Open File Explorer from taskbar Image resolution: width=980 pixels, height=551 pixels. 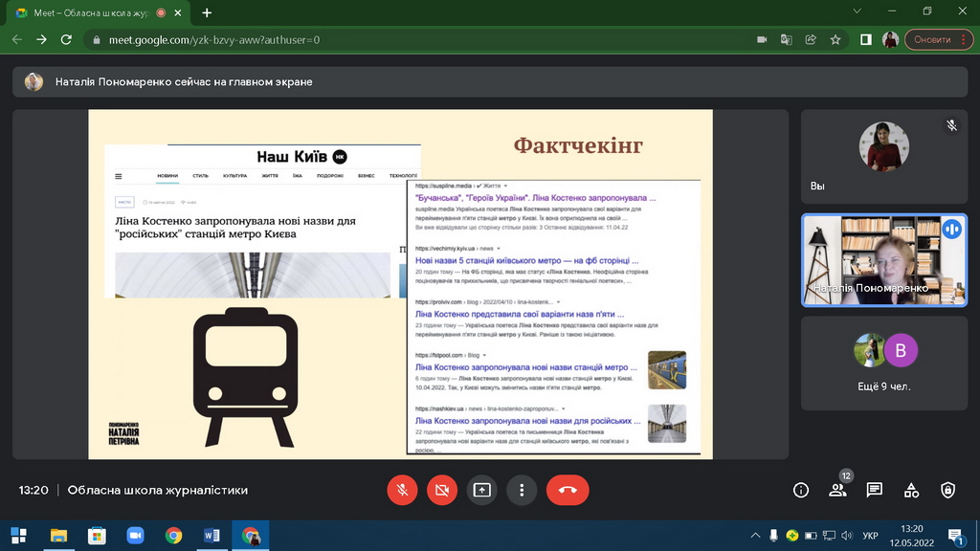coord(58,536)
